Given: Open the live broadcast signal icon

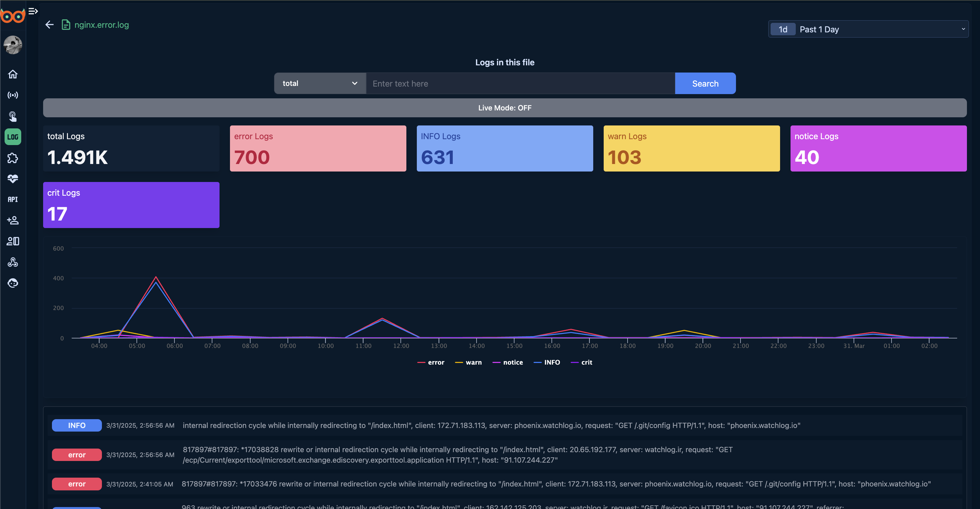Looking at the screenshot, I should (12, 95).
